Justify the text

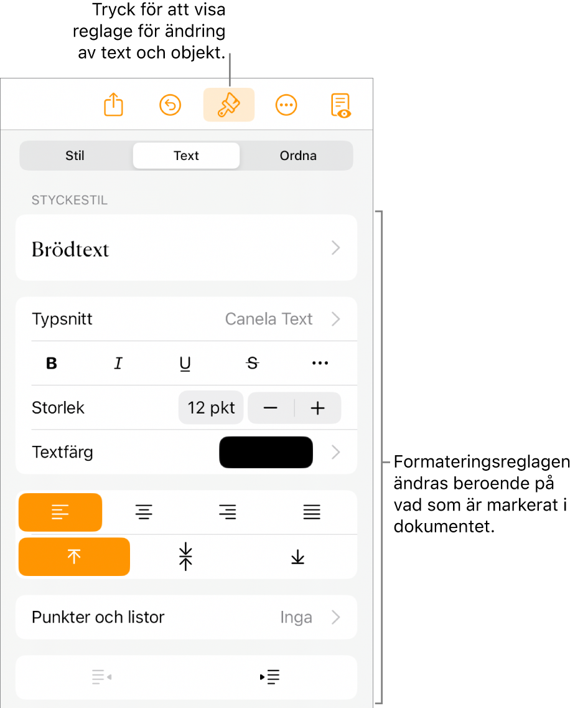click(x=312, y=512)
